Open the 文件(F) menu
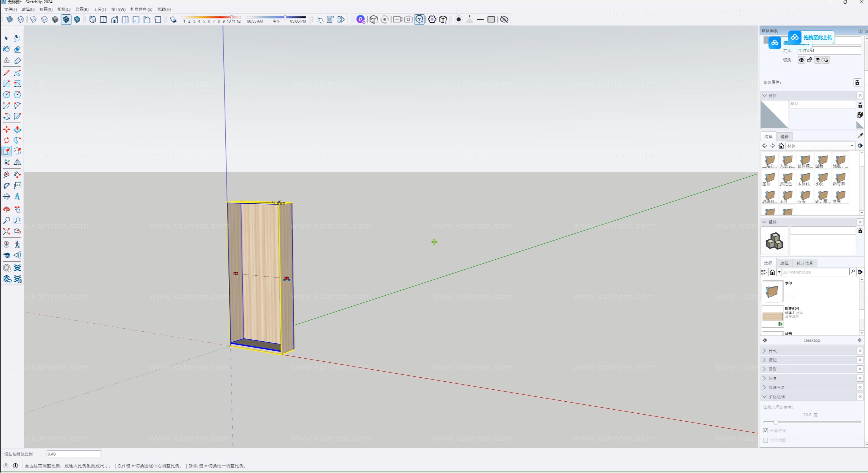This screenshot has height=473, width=868. click(10, 9)
